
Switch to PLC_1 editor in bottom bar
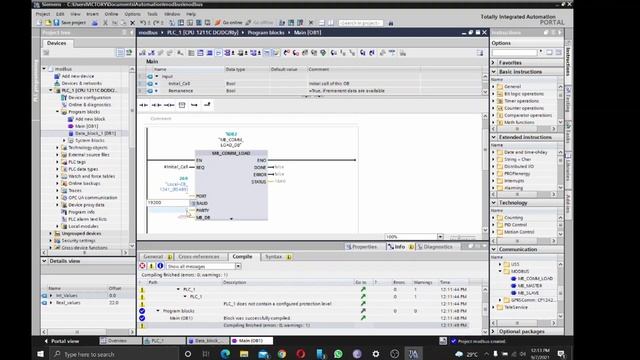pyautogui.click(x=164, y=341)
